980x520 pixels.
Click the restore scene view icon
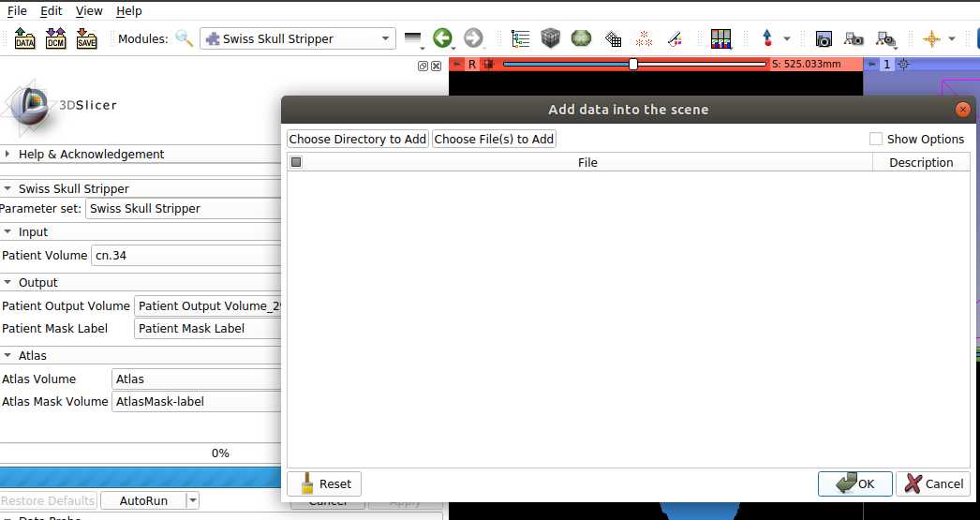tap(885, 39)
